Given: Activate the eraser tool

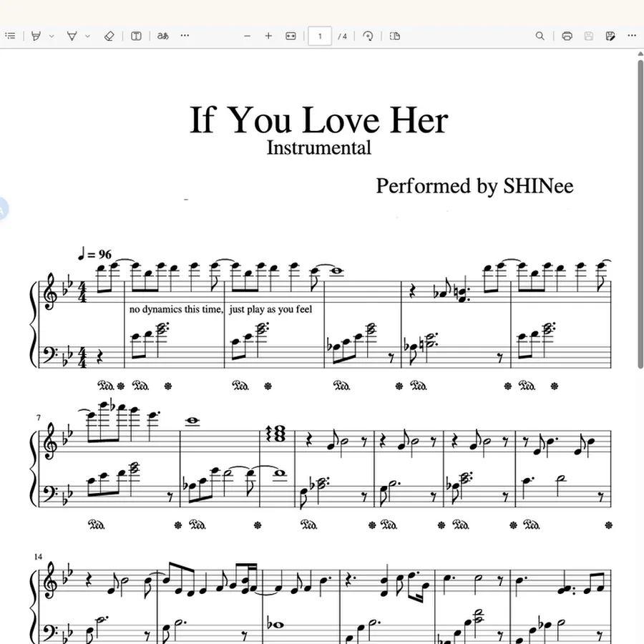Looking at the screenshot, I should 109,36.
